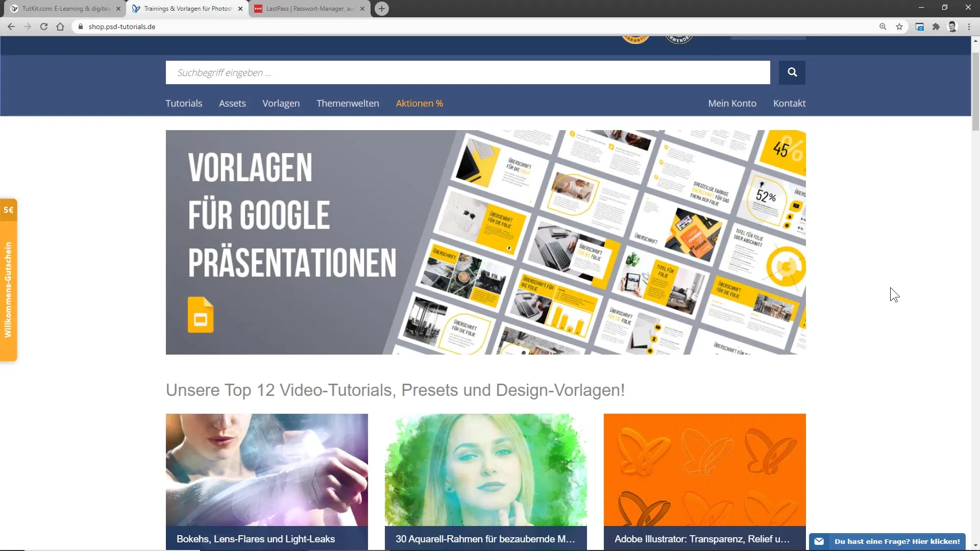The width and height of the screenshot is (980, 551).
Task: Open Chrome three-dot menu
Action: click(969, 27)
